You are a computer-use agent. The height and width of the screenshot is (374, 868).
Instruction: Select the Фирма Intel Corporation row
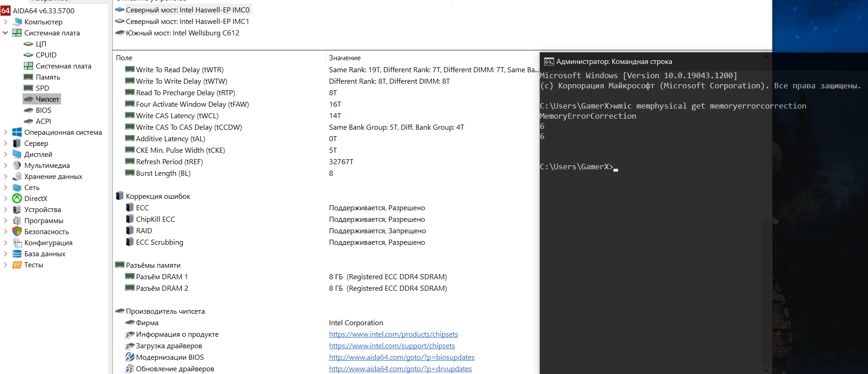tap(326, 322)
